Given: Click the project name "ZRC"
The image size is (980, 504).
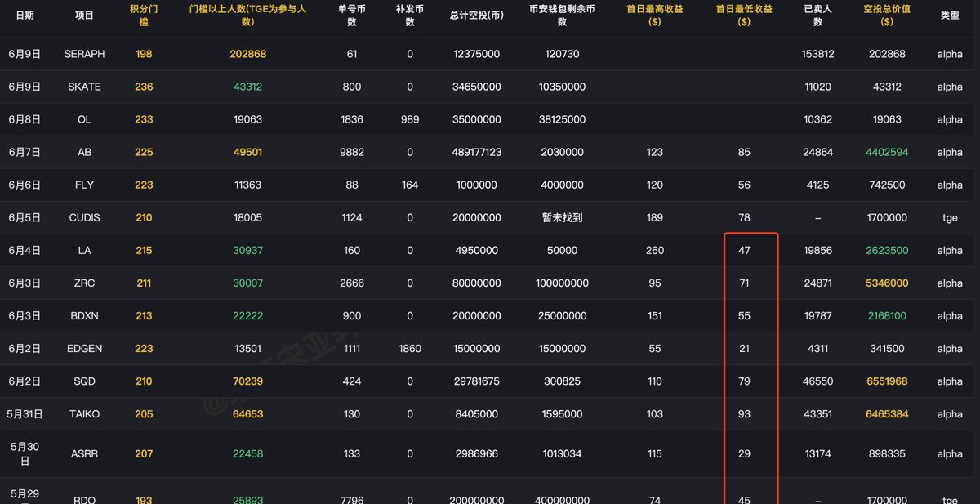Looking at the screenshot, I should [x=84, y=283].
